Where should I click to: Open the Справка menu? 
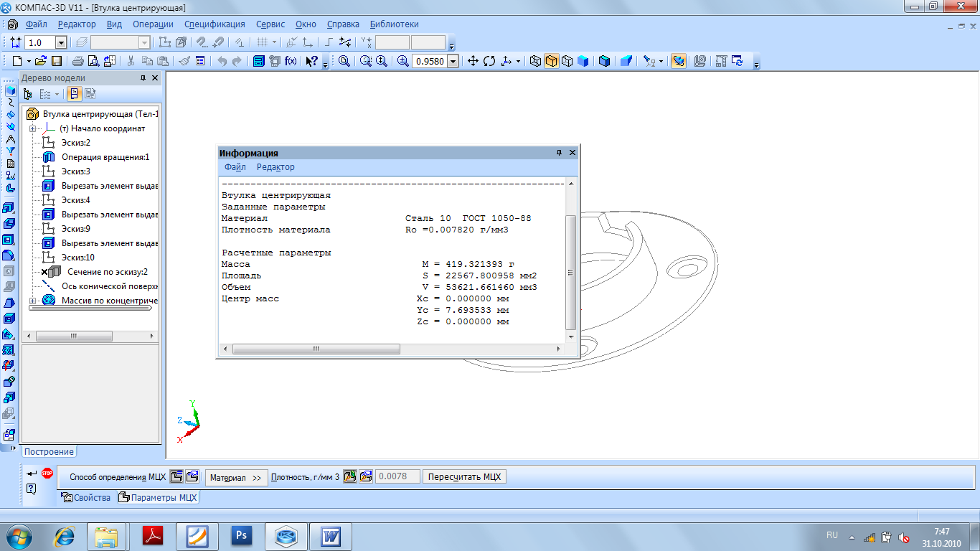point(344,24)
